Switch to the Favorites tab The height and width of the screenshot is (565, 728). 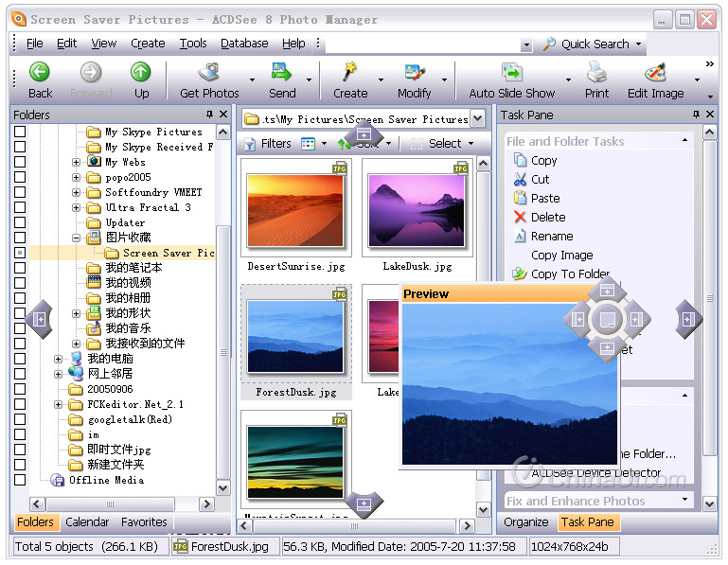point(144,522)
